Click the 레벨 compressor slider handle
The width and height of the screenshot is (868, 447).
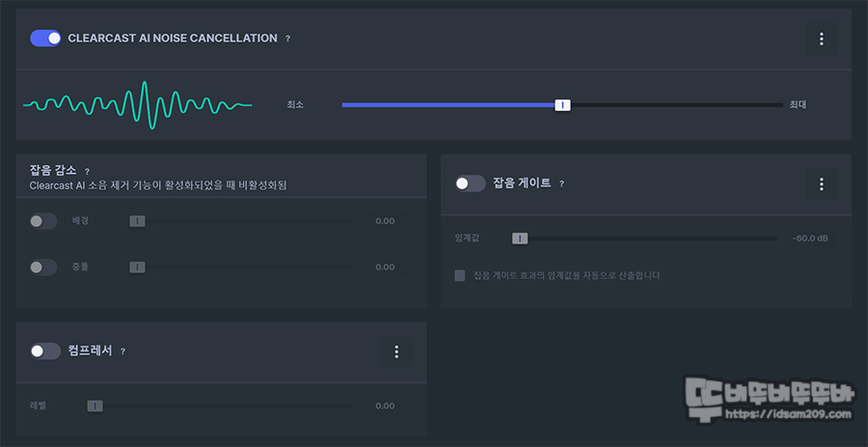95,406
